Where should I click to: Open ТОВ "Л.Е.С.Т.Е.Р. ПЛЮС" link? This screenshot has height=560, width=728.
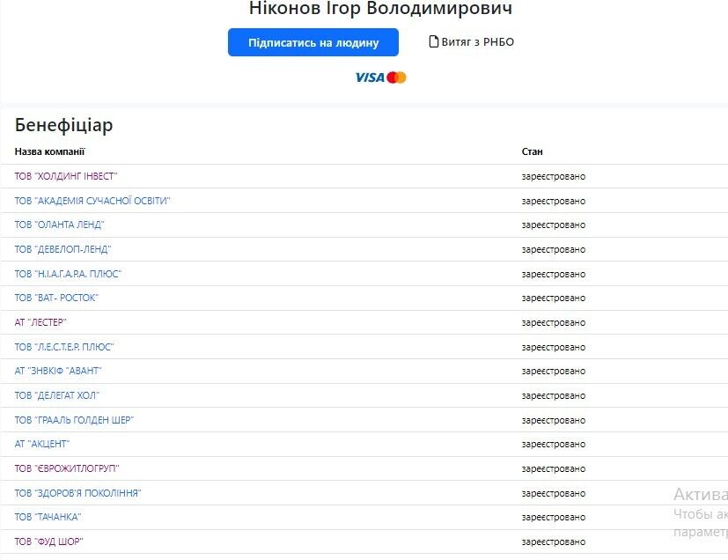64,347
